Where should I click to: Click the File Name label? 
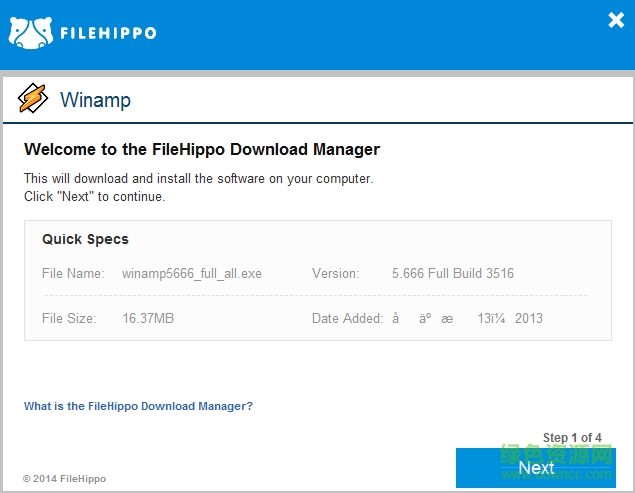click(x=73, y=273)
